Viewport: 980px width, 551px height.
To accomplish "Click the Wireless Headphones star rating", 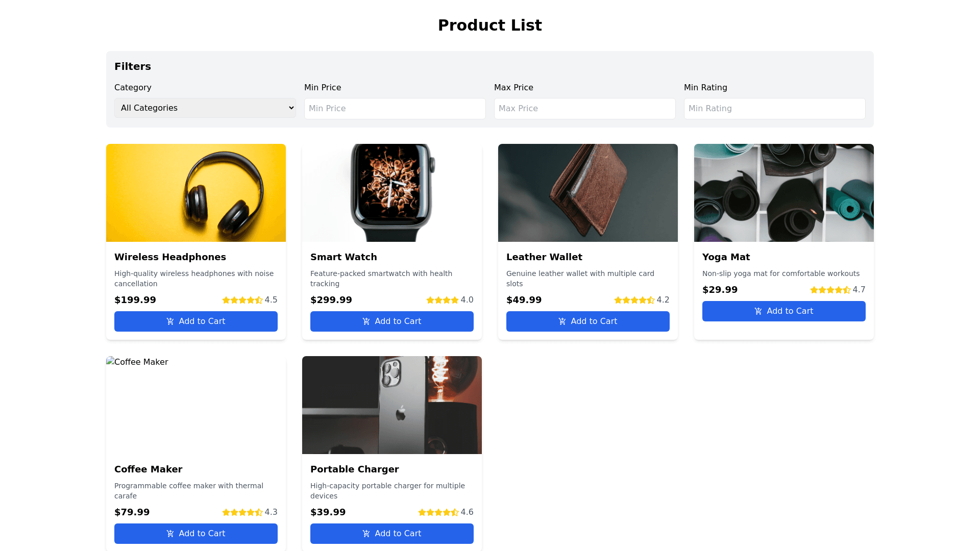I will (x=242, y=300).
